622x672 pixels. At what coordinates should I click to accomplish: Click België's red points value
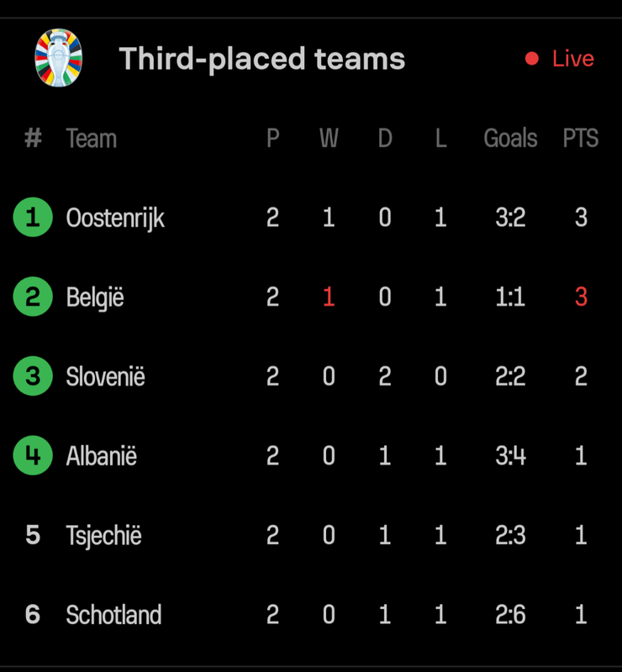(x=581, y=297)
